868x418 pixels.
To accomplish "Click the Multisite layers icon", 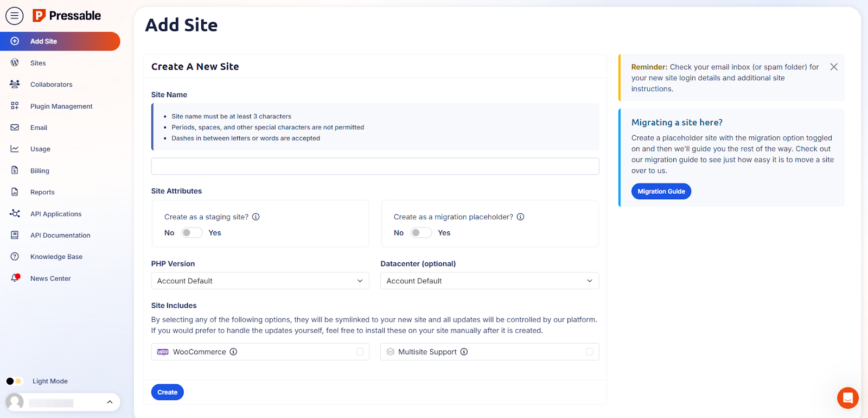I will point(391,352).
